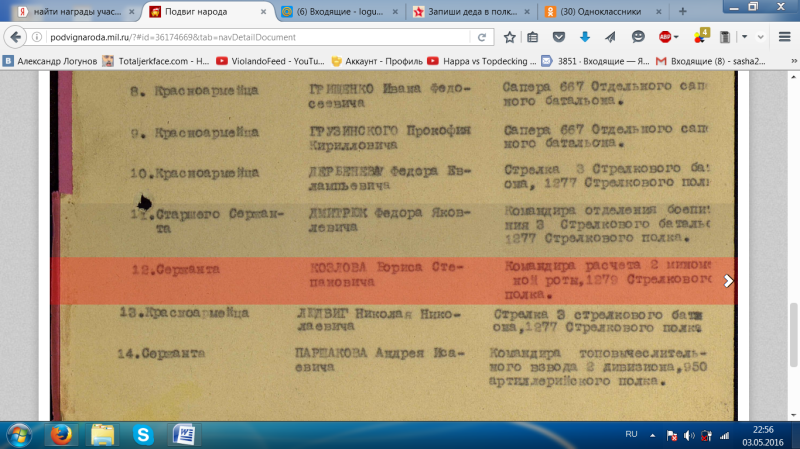
Task: Click the paper plane send icon
Action: (610, 37)
